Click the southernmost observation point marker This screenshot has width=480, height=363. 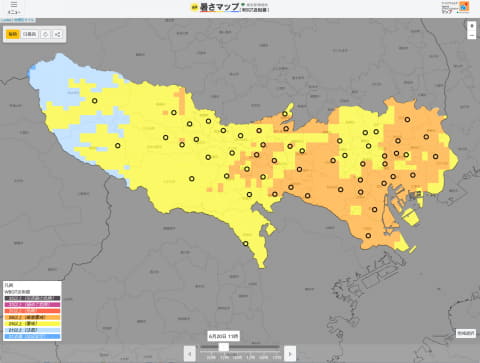point(245,244)
